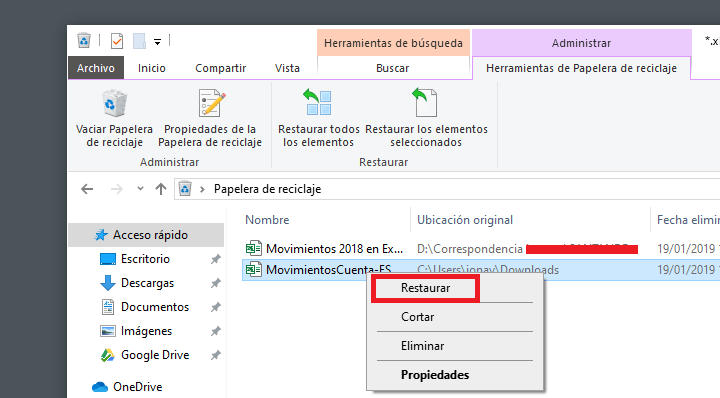Open the Archivo menu tab

tap(96, 68)
